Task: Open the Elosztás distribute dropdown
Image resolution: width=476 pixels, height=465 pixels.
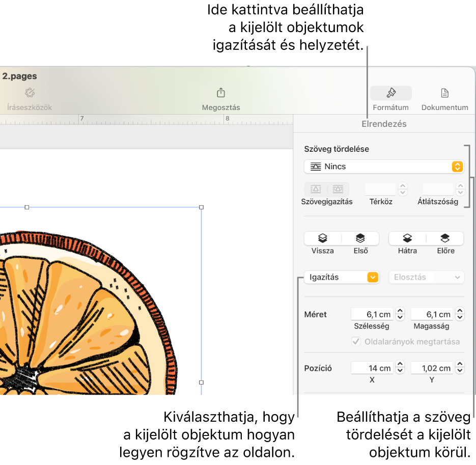Action: [x=427, y=277]
